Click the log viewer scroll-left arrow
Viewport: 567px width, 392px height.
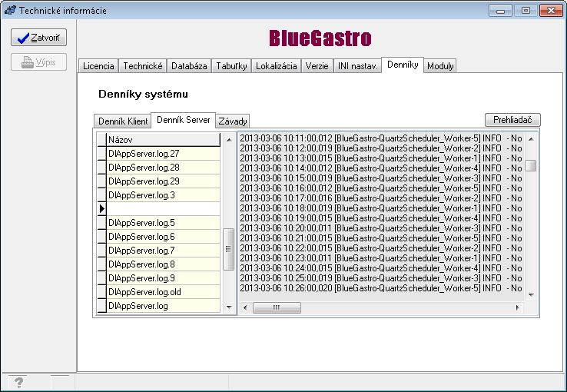click(245, 307)
